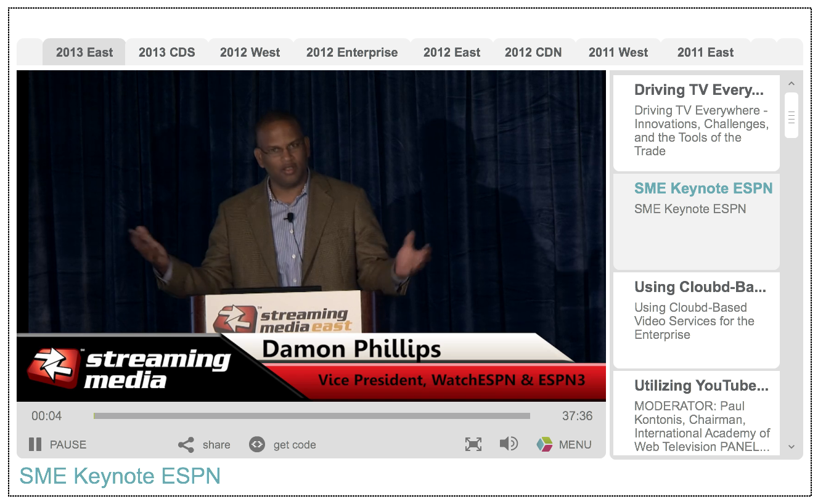Click the MENU label
The width and height of the screenshot is (818, 504).
(575, 445)
